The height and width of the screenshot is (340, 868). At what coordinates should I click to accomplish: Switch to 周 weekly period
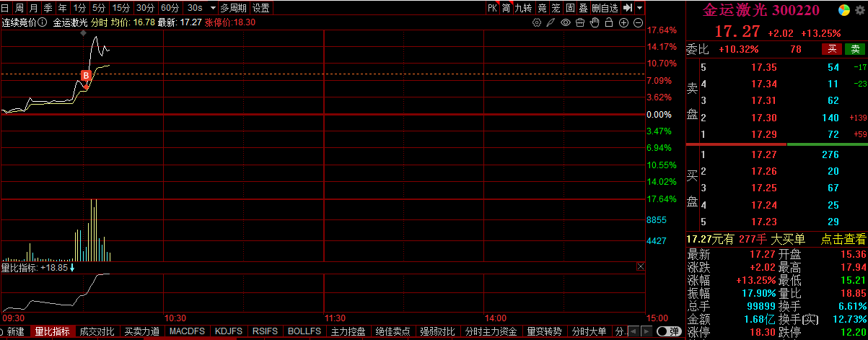pyautogui.click(x=20, y=8)
